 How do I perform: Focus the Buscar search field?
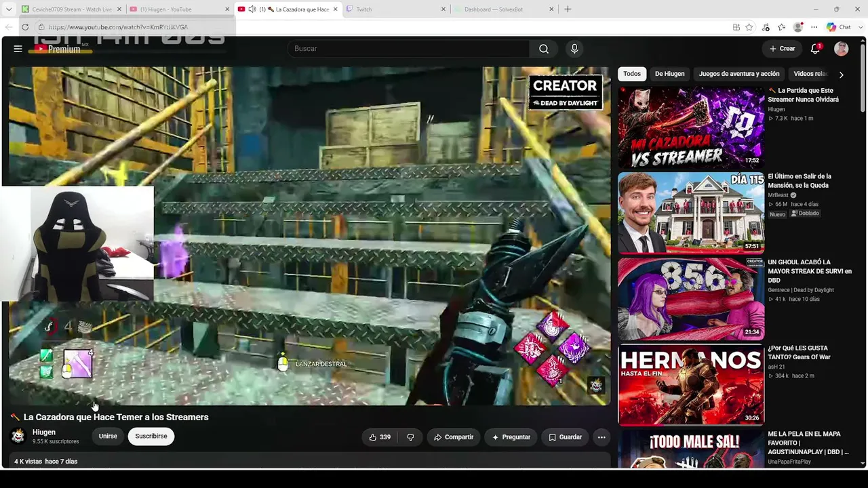[x=409, y=49]
